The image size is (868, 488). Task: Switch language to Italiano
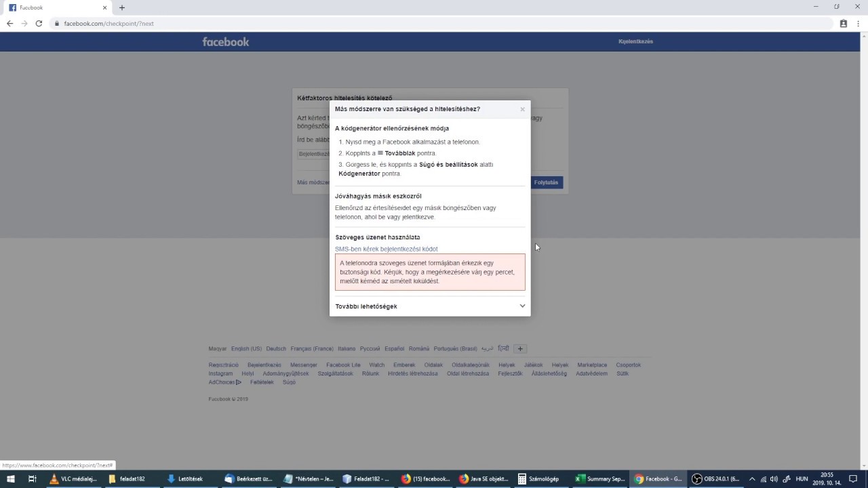pyautogui.click(x=347, y=348)
